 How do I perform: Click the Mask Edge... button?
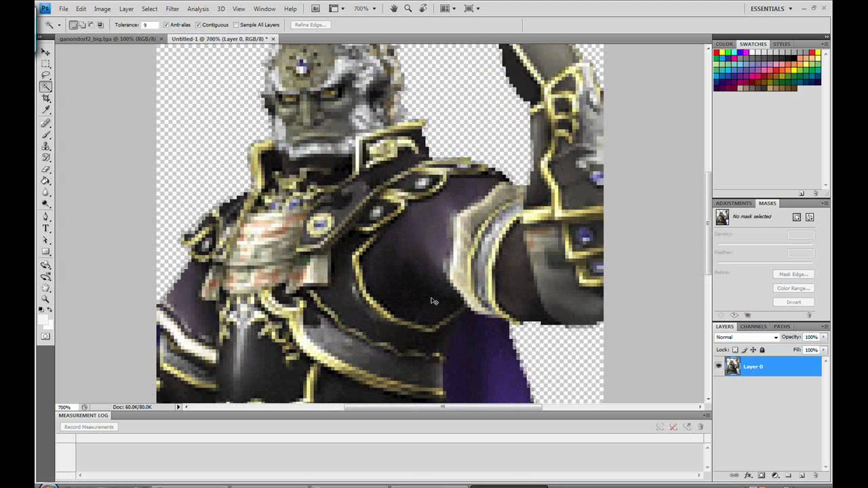pyautogui.click(x=793, y=274)
